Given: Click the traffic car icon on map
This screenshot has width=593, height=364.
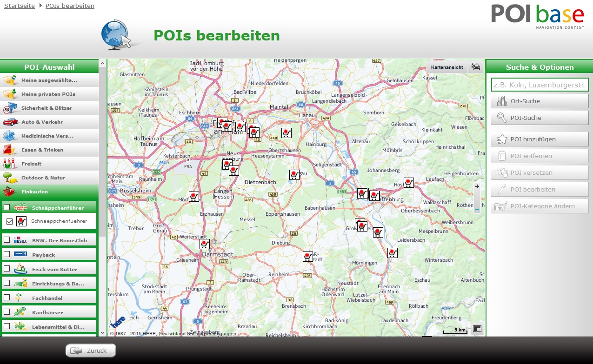Looking at the screenshot, I should (x=476, y=66).
